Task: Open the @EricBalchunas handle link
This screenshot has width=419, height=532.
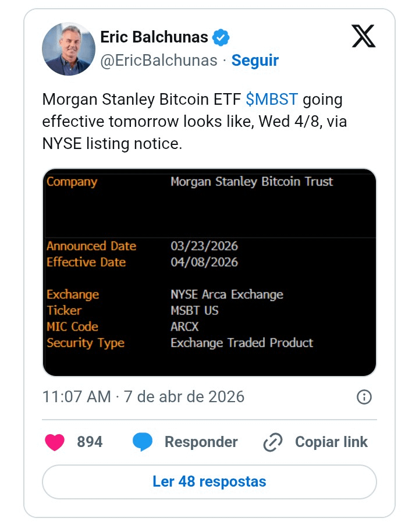Action: [159, 61]
